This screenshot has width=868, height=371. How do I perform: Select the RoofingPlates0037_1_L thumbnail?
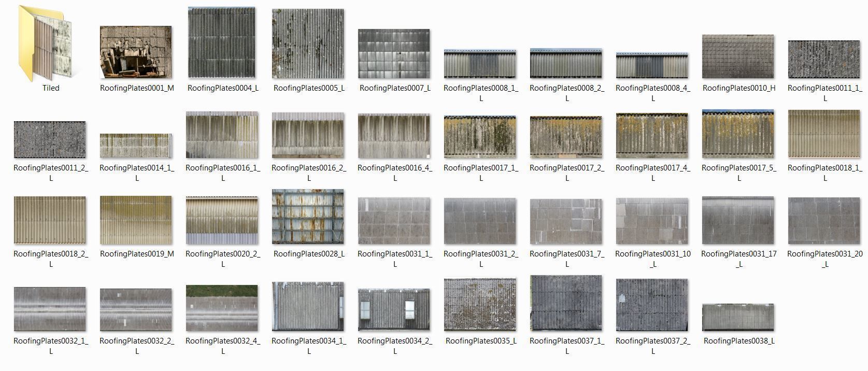566,304
